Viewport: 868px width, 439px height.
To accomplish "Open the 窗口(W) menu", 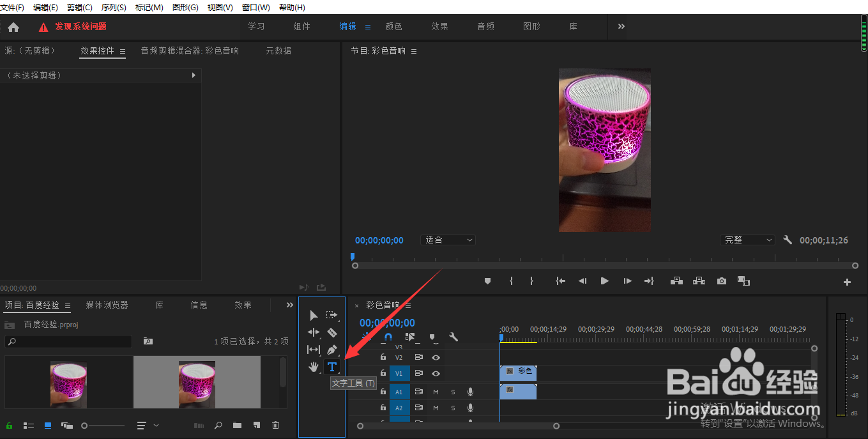I will tap(255, 7).
